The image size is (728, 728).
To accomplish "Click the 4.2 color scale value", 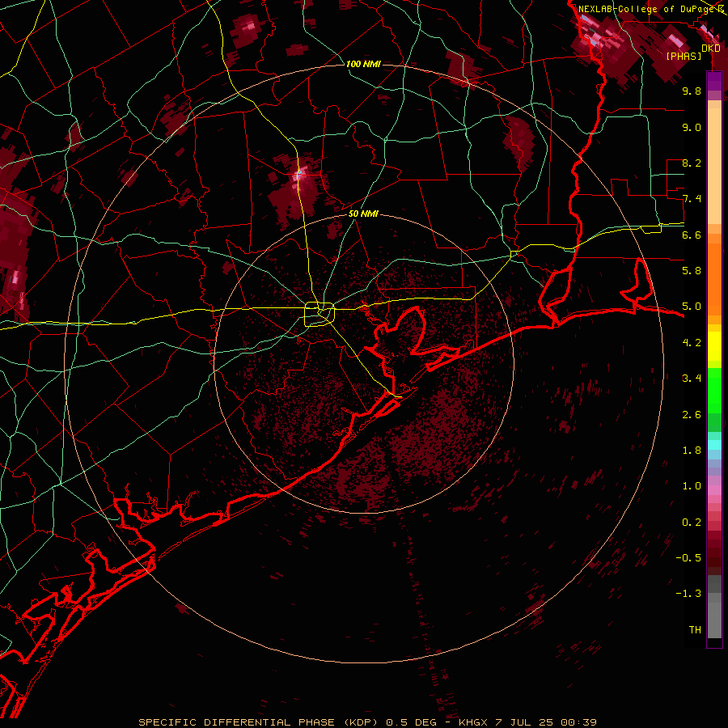I will pyautogui.click(x=692, y=342).
